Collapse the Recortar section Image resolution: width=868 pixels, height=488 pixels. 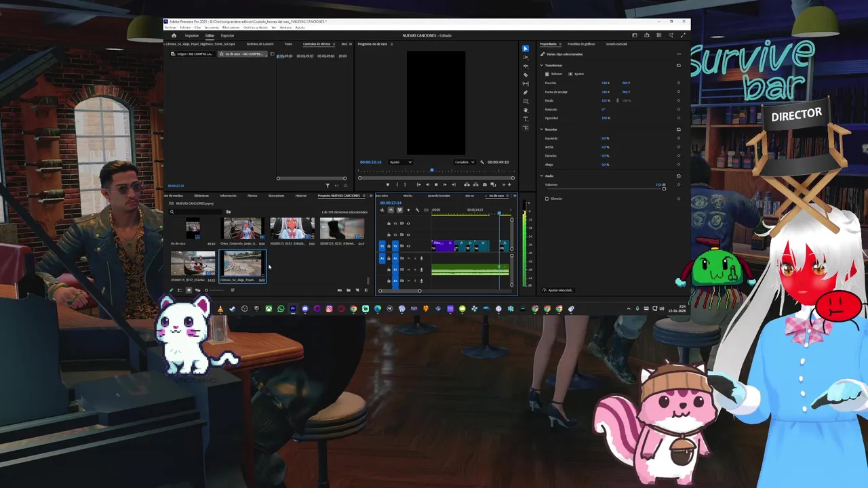pos(541,129)
